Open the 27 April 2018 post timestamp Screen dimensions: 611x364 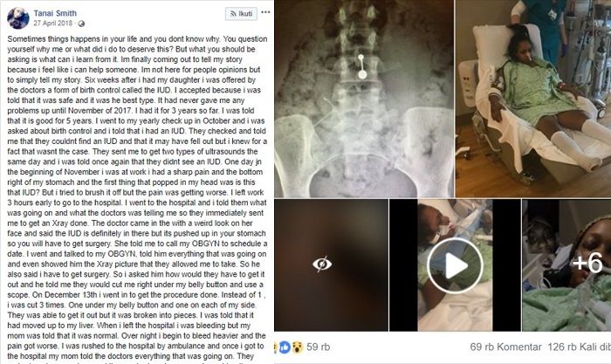[53, 23]
